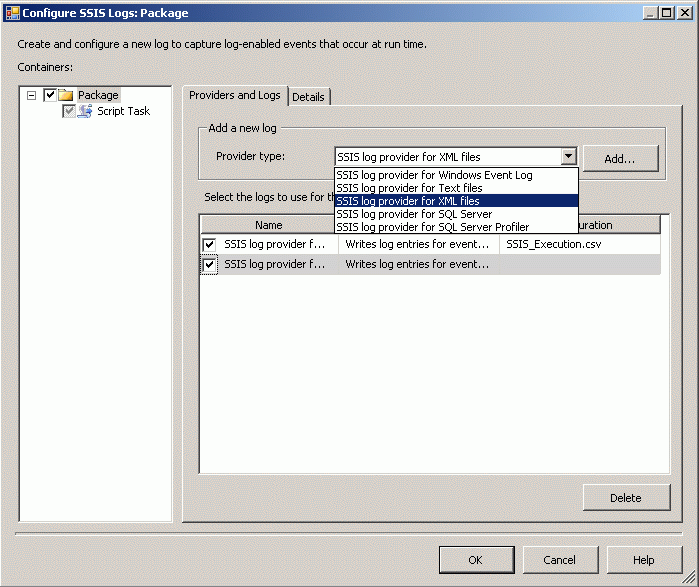Screen dimensions: 699x587
Task: Click the SSIS_Execution.csv configuration cell
Action: click(x=580, y=244)
